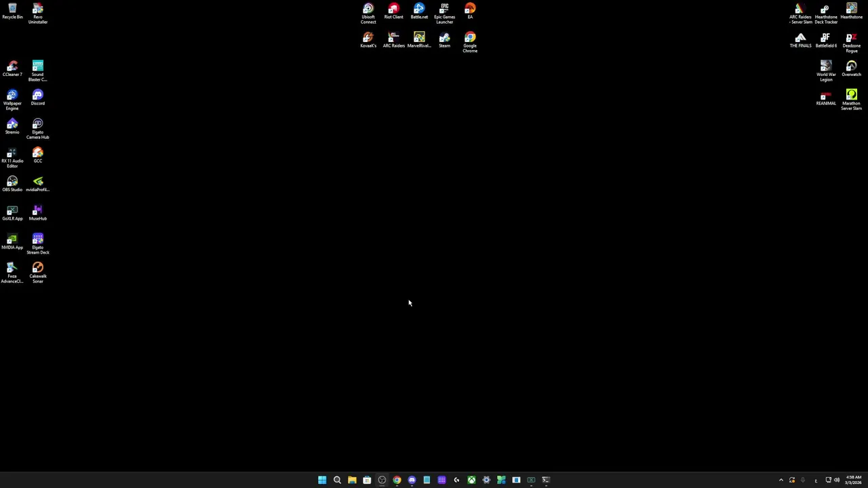Select the Discord shortcut on the desktop
The width and height of the screenshot is (868, 488).
click(x=38, y=98)
